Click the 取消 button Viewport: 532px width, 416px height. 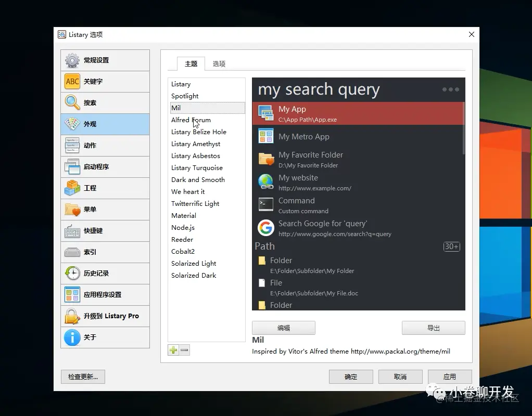tap(400, 376)
